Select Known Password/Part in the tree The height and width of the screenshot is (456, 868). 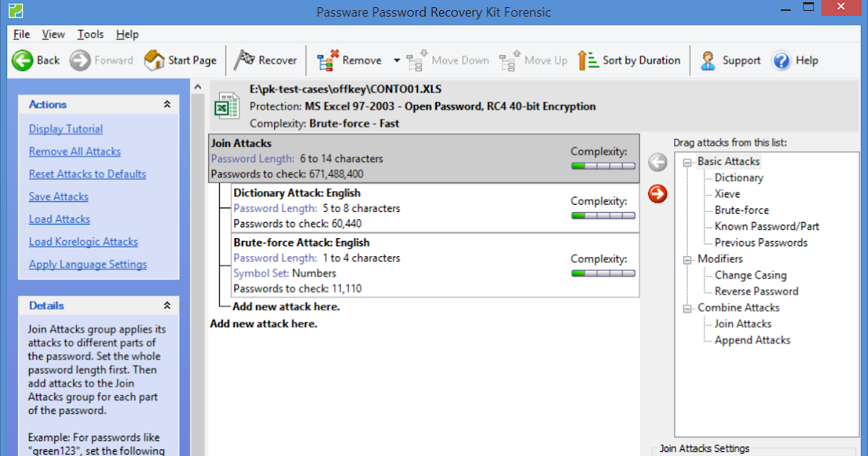tap(767, 226)
